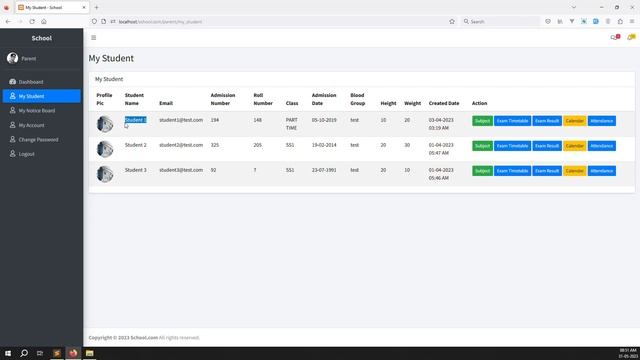
Task: View Subject for Student 3
Action: point(482,171)
